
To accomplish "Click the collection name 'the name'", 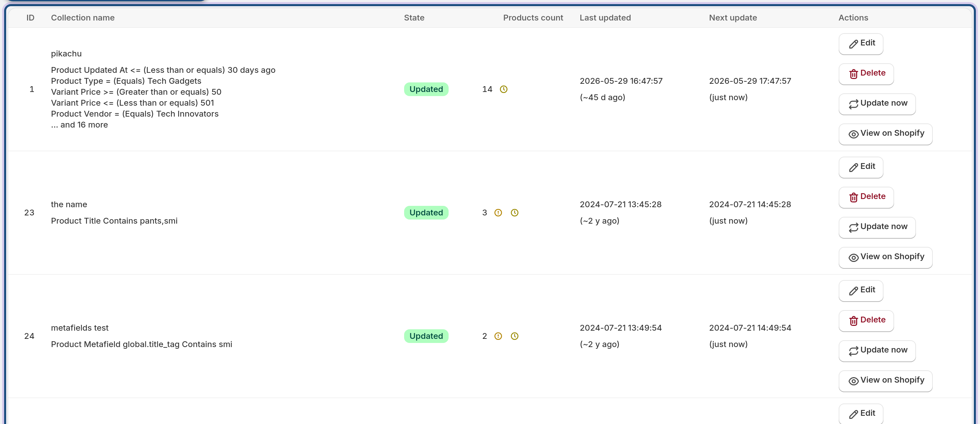I will [69, 204].
